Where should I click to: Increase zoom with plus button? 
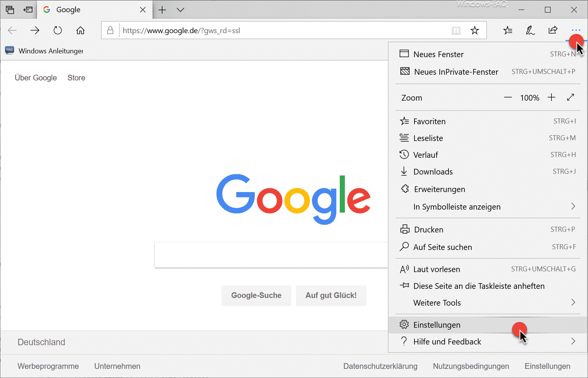tap(551, 98)
